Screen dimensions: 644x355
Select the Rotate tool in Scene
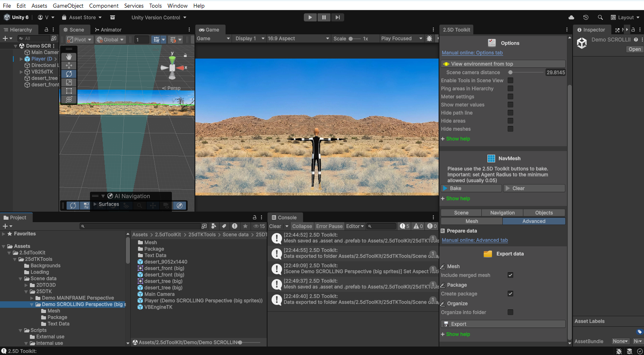[x=69, y=74]
